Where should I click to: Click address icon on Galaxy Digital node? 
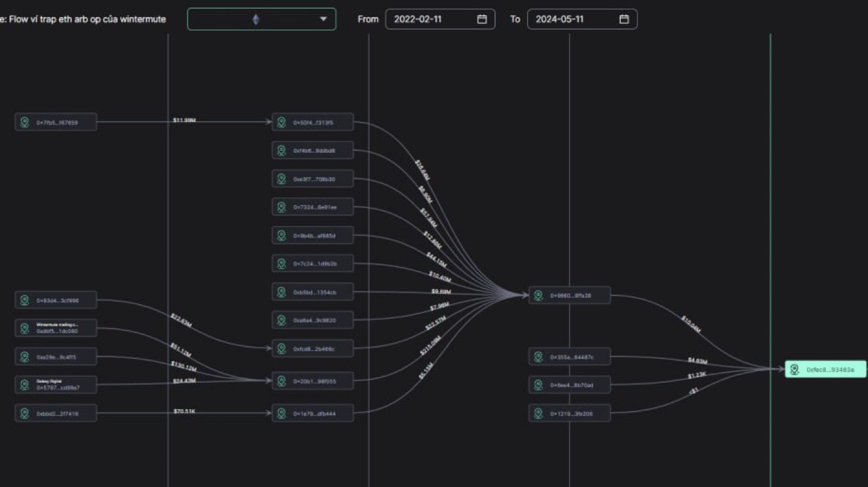(25, 385)
